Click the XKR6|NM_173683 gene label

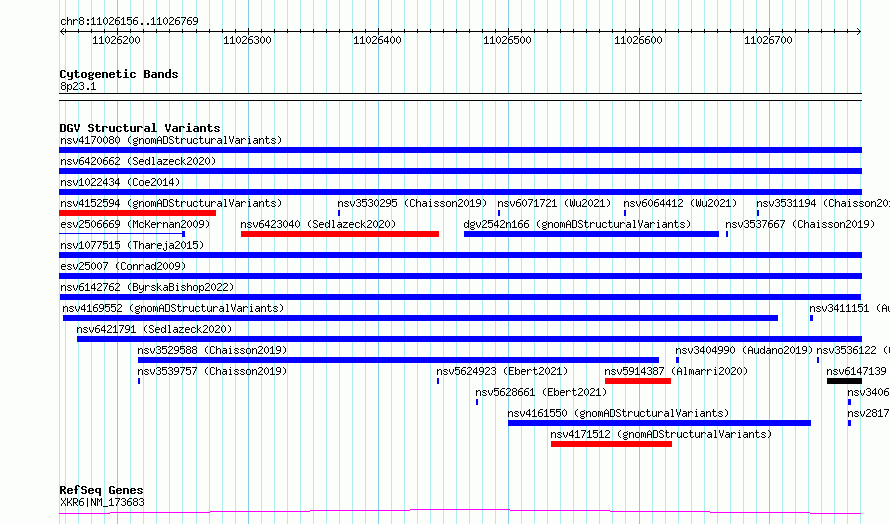tap(102, 502)
